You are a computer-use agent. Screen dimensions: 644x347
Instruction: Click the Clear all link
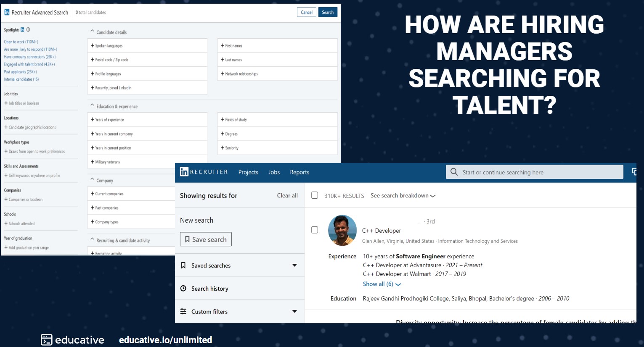(x=287, y=195)
